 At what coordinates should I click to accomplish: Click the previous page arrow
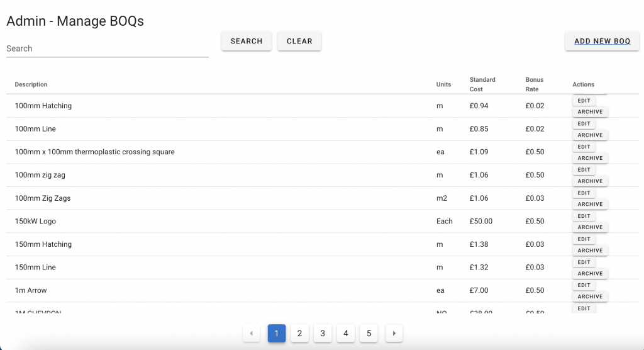pyautogui.click(x=251, y=333)
